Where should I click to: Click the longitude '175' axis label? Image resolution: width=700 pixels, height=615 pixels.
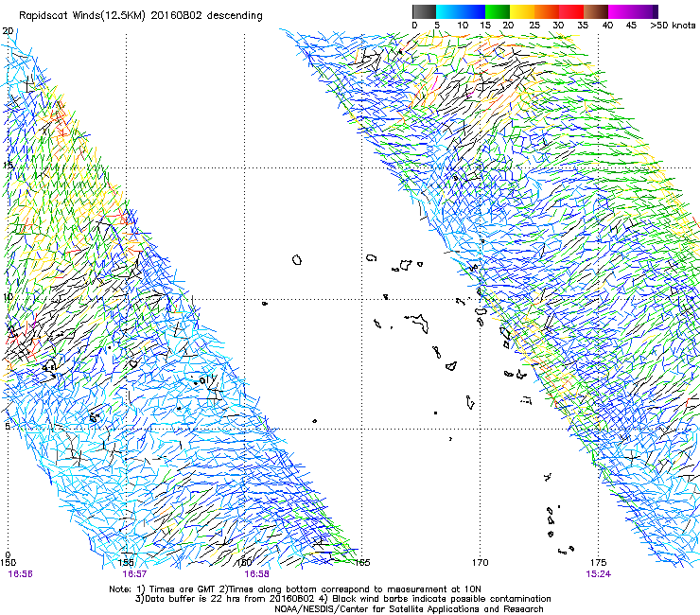click(598, 563)
